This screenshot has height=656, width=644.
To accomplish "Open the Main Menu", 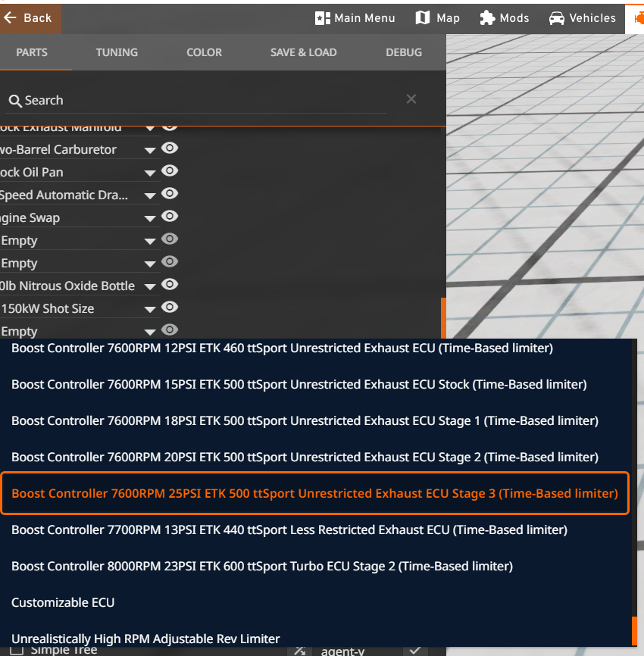I will (355, 18).
